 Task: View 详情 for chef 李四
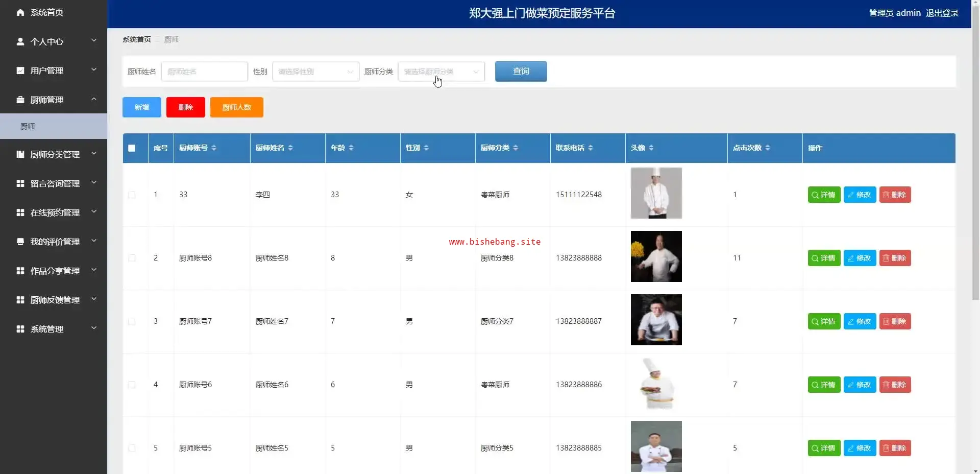click(x=824, y=195)
